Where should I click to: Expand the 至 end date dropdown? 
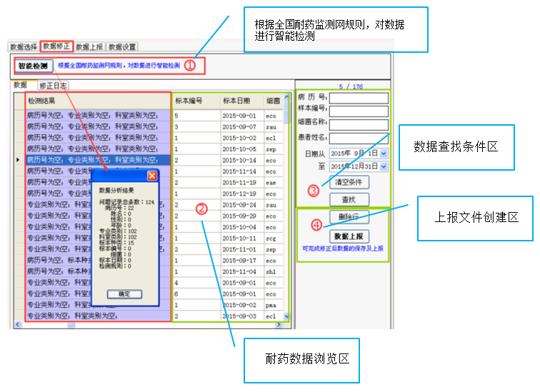tap(384, 166)
